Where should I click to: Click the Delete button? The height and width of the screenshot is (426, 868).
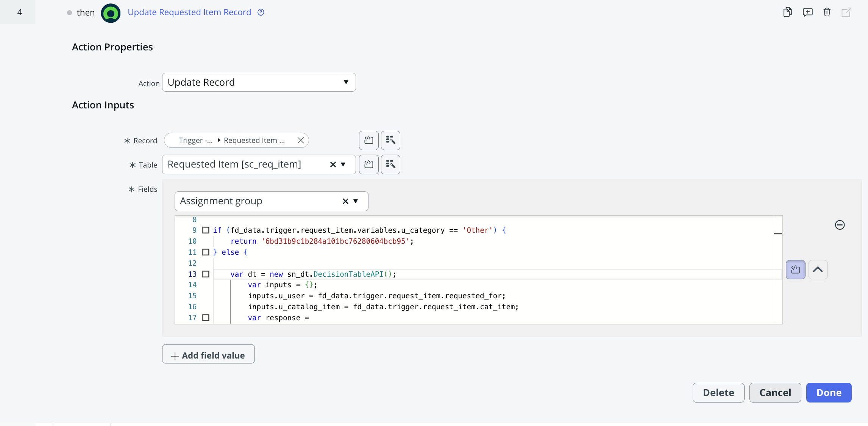point(718,393)
